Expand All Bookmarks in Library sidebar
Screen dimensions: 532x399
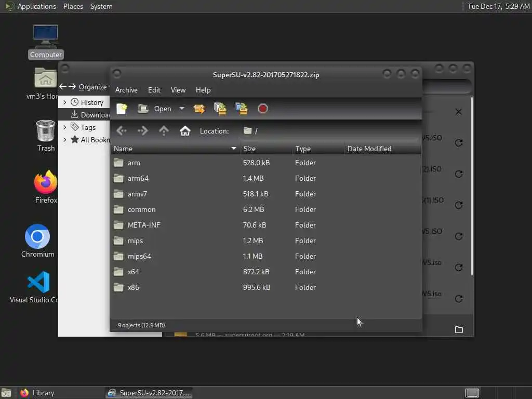pyautogui.click(x=65, y=139)
